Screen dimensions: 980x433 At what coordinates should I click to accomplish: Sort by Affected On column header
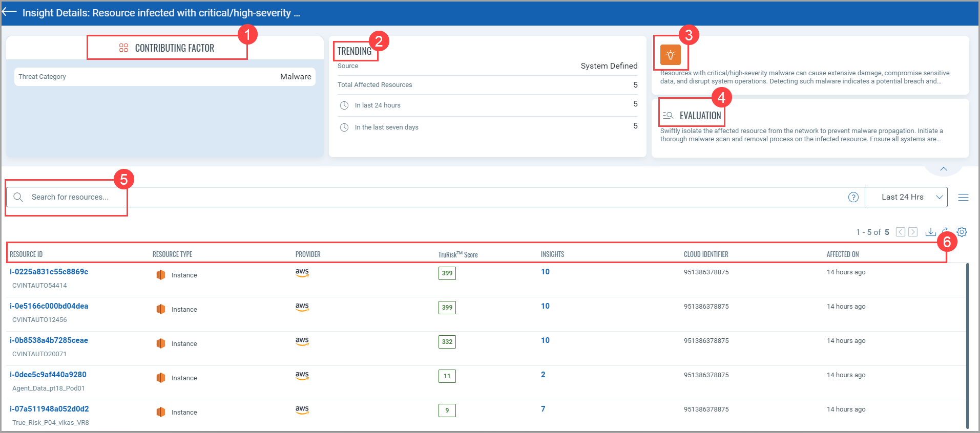click(842, 254)
